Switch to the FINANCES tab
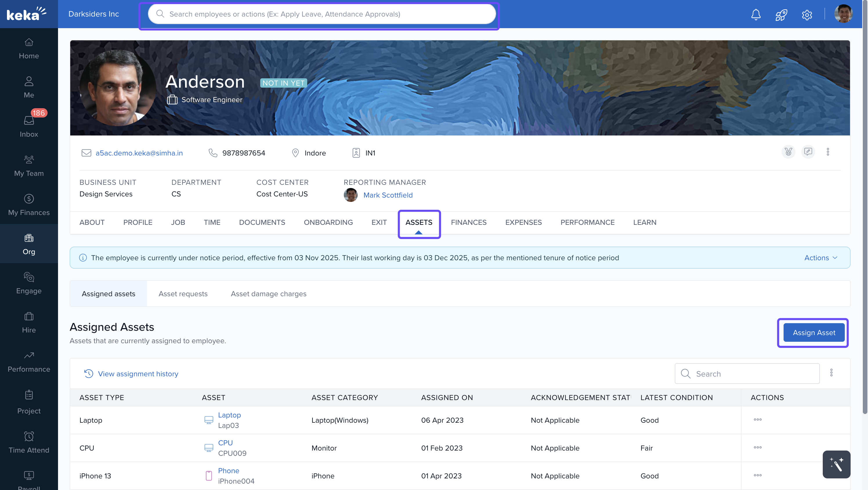 point(468,223)
